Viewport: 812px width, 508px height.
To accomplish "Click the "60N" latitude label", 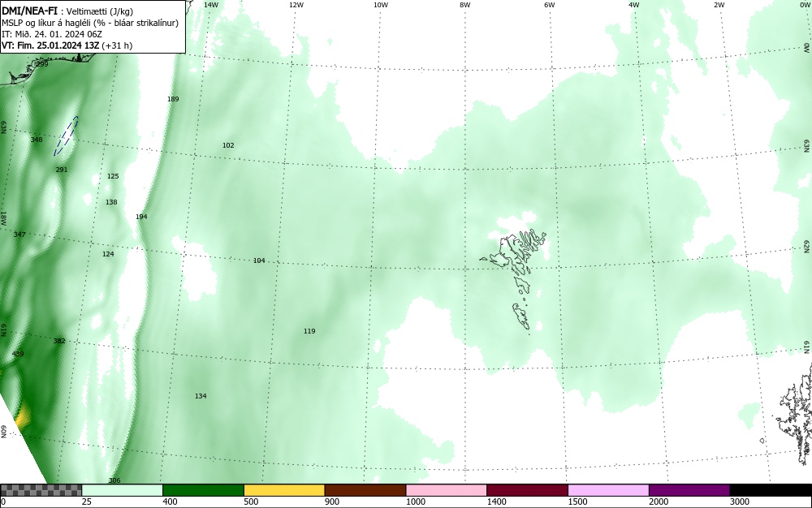I will [3, 432].
